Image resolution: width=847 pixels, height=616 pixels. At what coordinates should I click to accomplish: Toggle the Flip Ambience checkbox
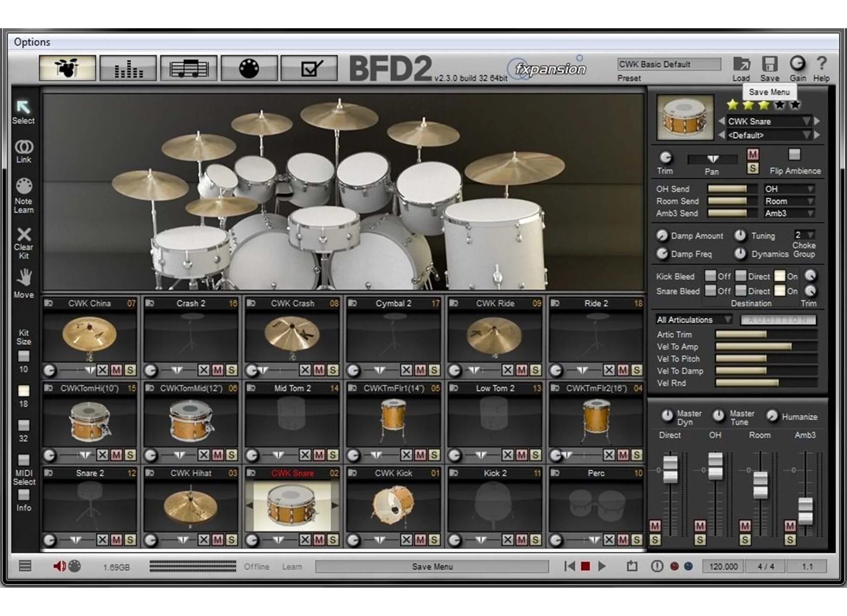[x=794, y=154]
